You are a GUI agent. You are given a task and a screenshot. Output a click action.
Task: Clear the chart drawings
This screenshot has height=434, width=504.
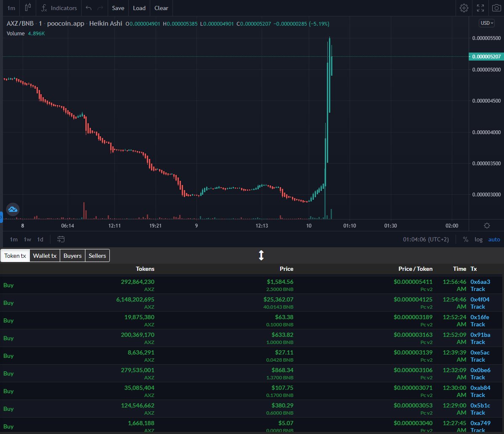coord(161,8)
